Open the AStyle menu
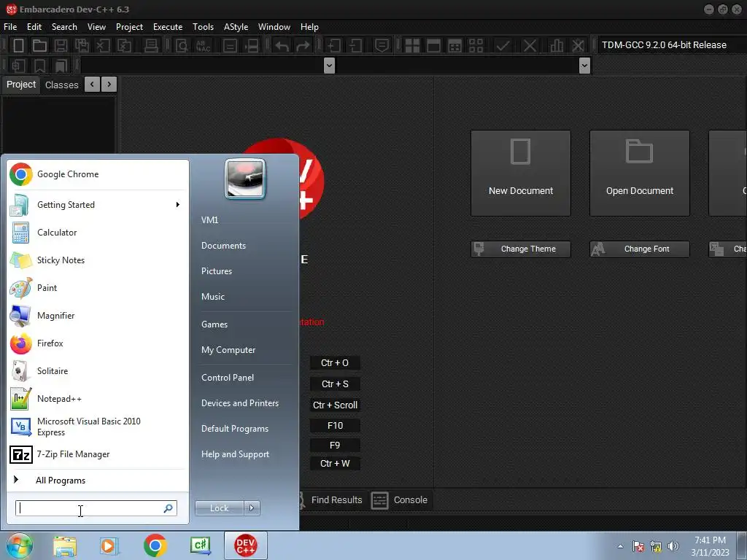The width and height of the screenshot is (747, 560). click(x=236, y=27)
